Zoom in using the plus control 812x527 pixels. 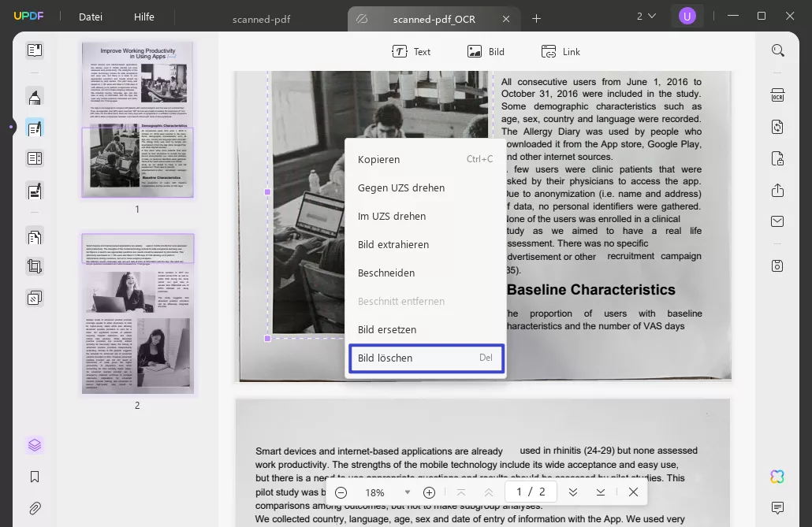tap(429, 492)
